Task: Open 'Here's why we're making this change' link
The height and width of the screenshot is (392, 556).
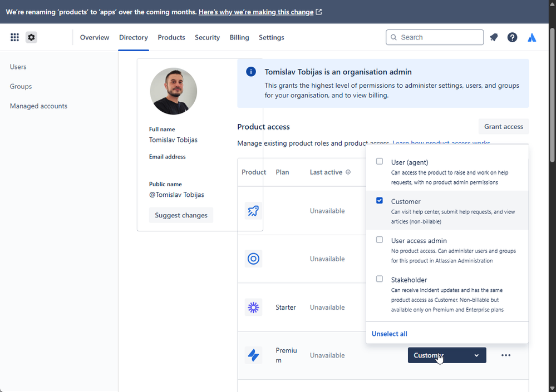Action: pos(255,12)
